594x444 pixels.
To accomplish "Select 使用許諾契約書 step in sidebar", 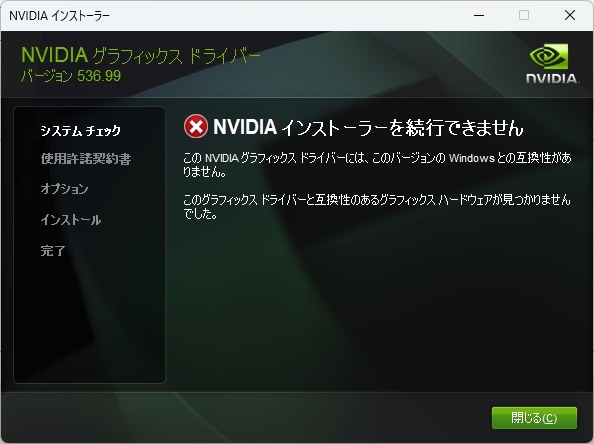I will [86, 159].
